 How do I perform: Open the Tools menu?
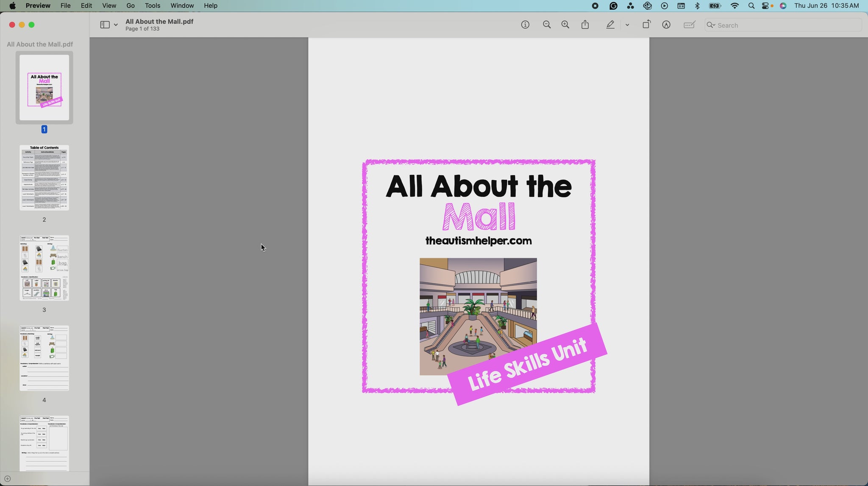pyautogui.click(x=152, y=6)
